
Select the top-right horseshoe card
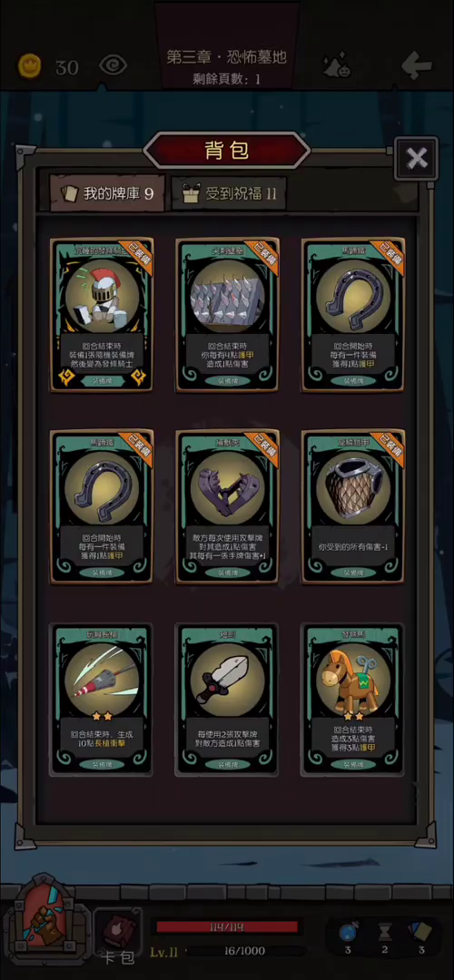[x=352, y=316]
